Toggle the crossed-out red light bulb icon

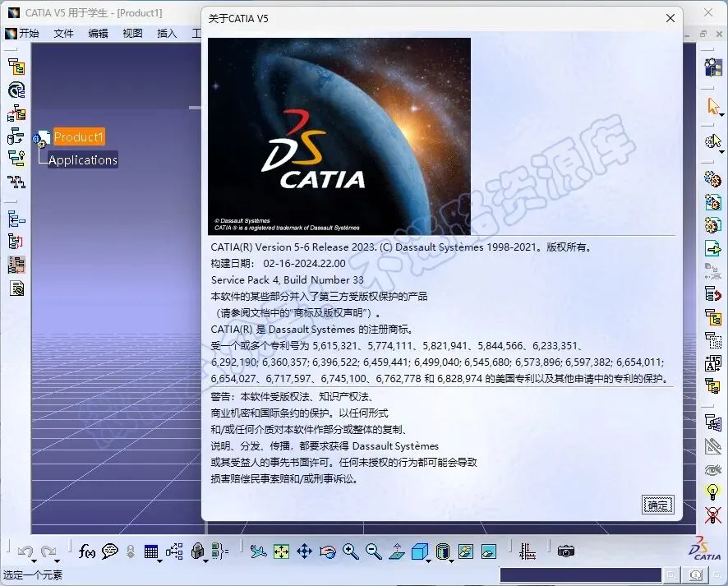tap(712, 514)
